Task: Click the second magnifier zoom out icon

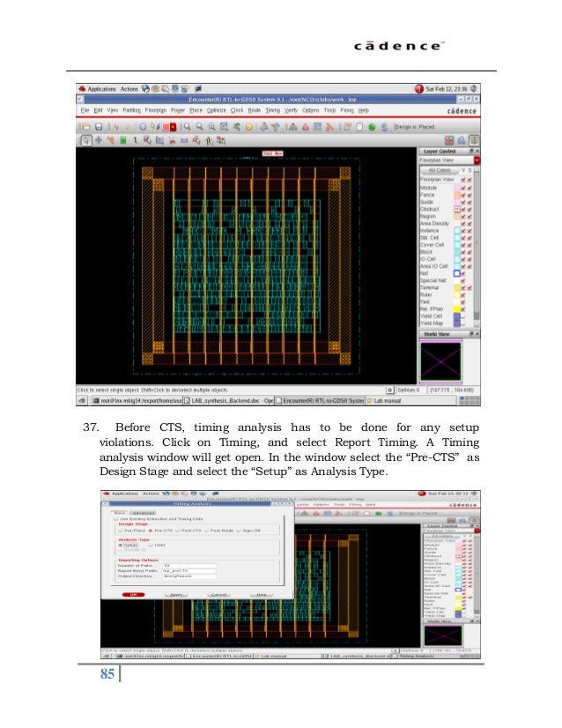Action: [199, 127]
